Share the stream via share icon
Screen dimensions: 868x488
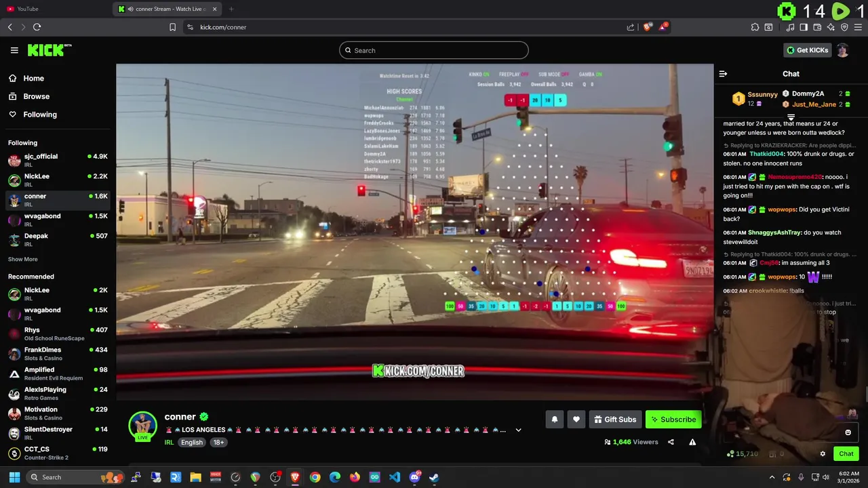click(671, 442)
